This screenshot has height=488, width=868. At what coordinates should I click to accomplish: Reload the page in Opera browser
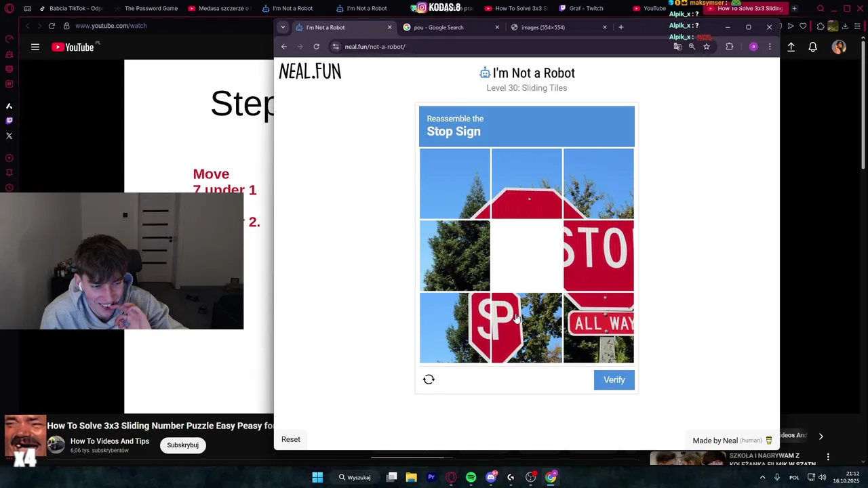(x=52, y=26)
